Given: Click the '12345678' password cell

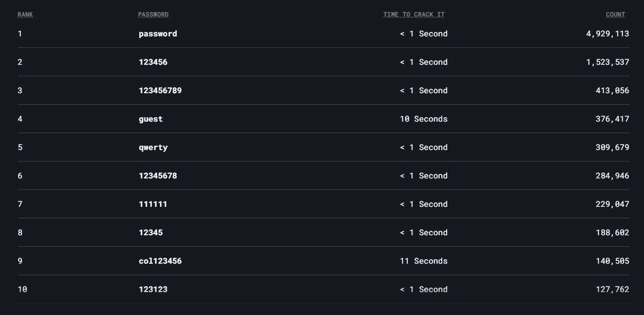Looking at the screenshot, I should click(x=157, y=176).
